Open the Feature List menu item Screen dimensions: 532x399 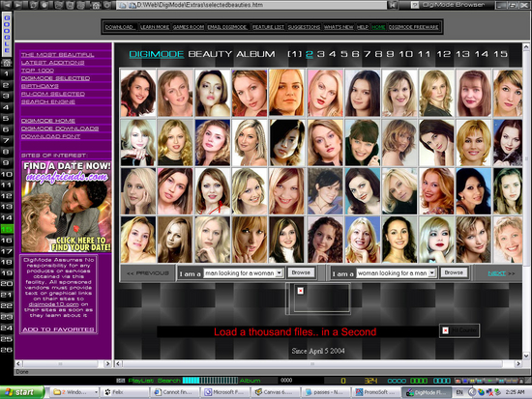tap(268, 27)
